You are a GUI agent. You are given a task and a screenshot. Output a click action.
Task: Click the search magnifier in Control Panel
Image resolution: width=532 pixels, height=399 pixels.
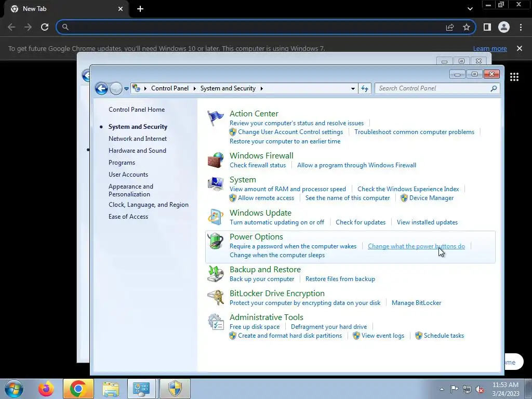(494, 88)
